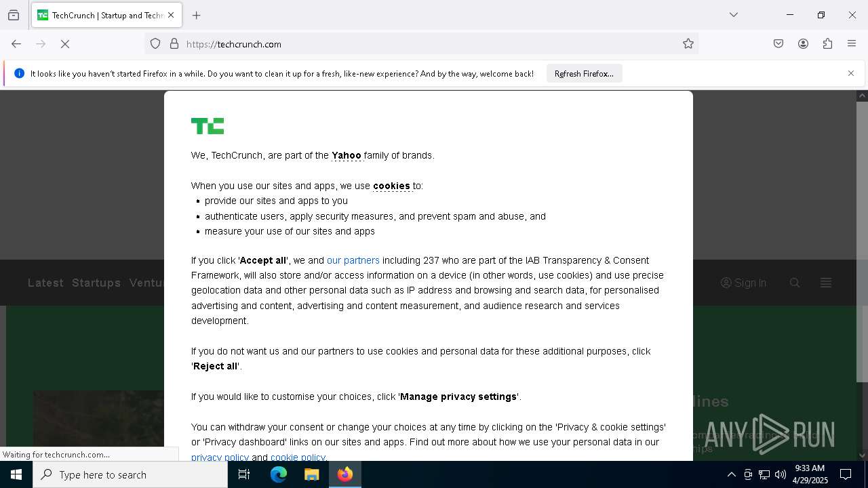868x488 pixels.
Task: Open the Firefox application menu
Action: pyautogui.click(x=852, y=44)
